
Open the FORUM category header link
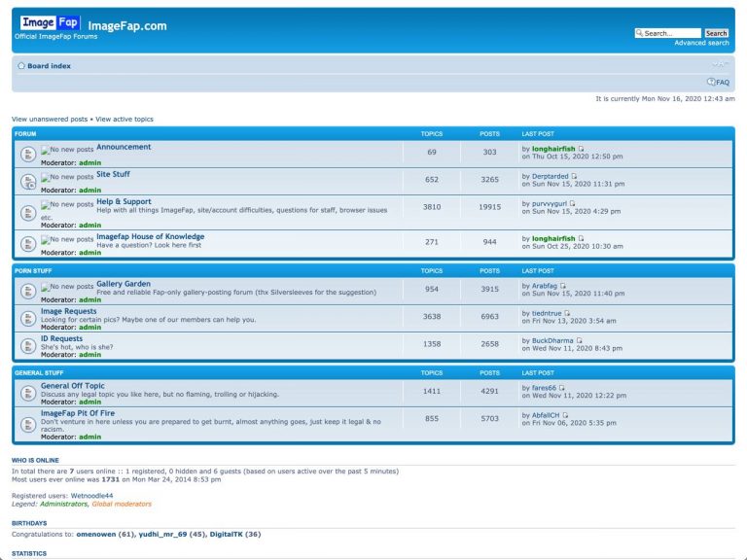pyautogui.click(x=25, y=134)
